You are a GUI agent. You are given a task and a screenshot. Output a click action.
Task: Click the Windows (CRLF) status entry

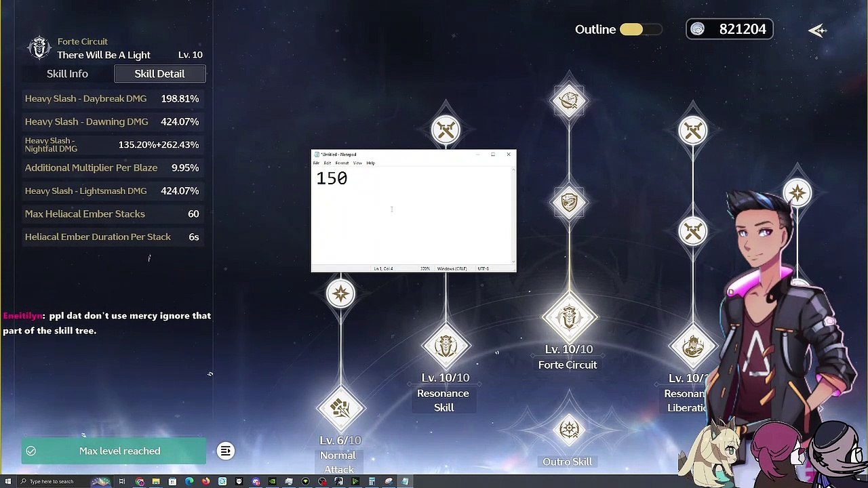452,268
